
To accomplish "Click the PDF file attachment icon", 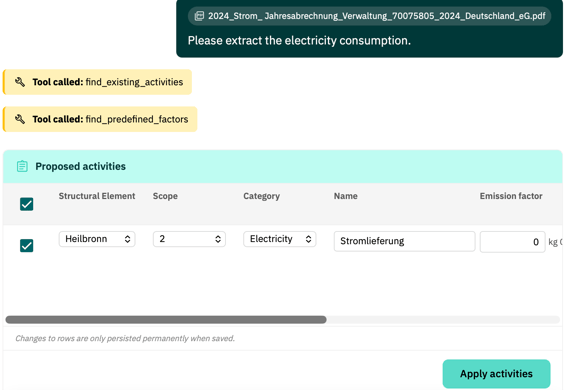I will [199, 16].
